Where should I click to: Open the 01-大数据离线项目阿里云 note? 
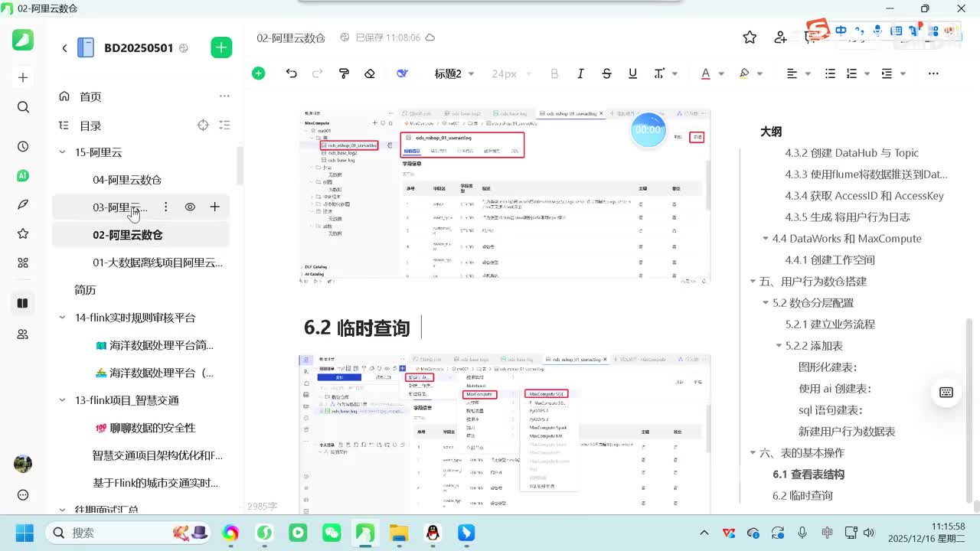(158, 262)
